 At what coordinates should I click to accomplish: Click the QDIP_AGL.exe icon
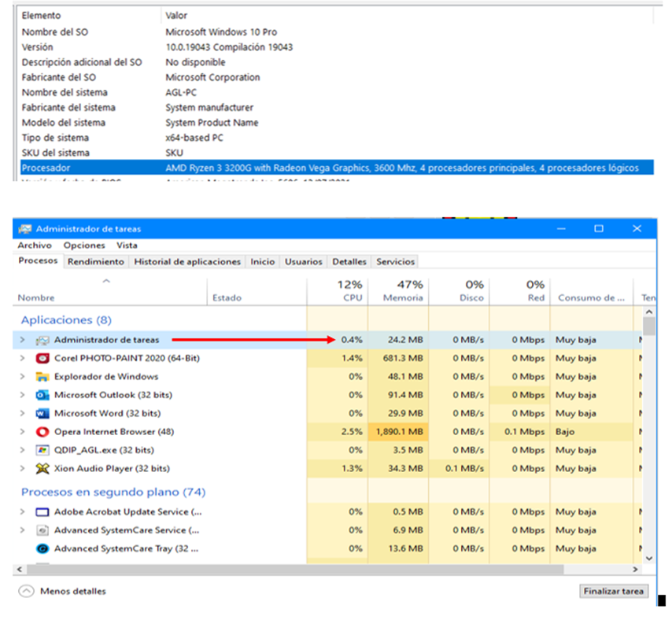(x=42, y=450)
